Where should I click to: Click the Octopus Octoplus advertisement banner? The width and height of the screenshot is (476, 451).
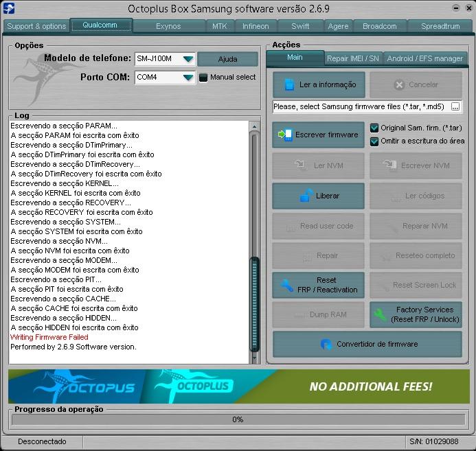(239, 386)
